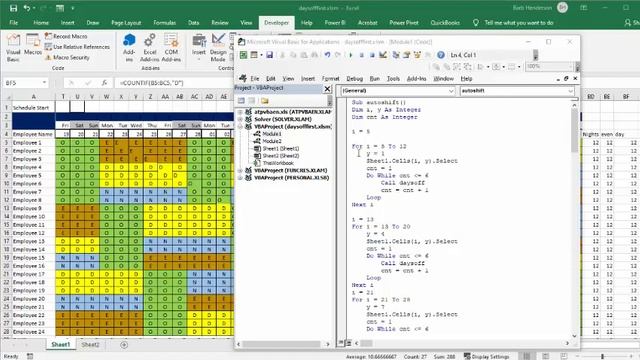Click Record Macro in Code group
The height and width of the screenshot is (360, 640).
point(66,36)
